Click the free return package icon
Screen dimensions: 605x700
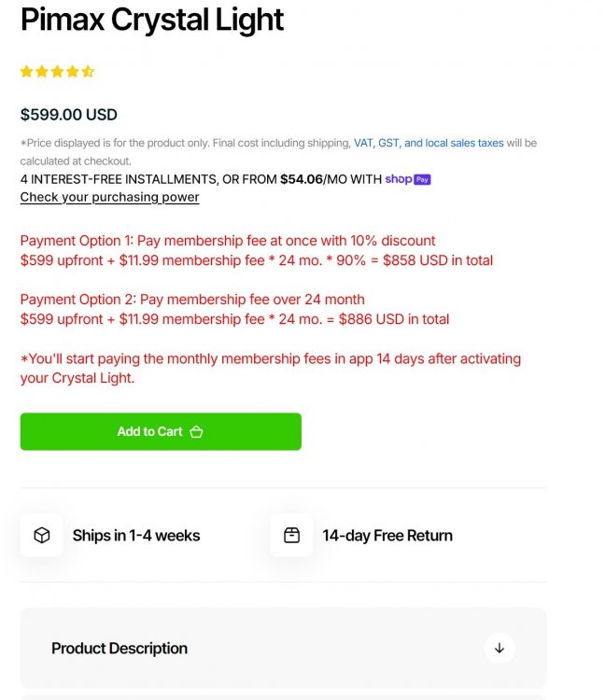coord(291,536)
